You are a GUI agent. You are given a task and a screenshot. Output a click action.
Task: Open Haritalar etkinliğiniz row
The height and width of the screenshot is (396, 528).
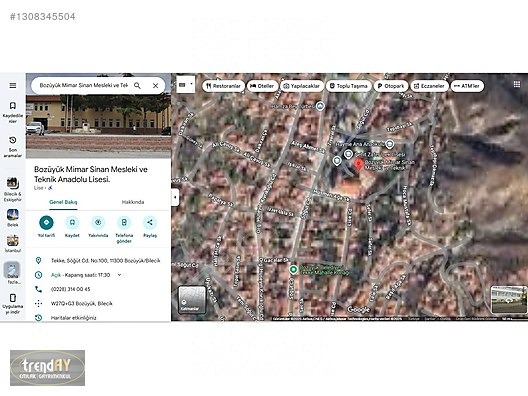tap(98, 318)
